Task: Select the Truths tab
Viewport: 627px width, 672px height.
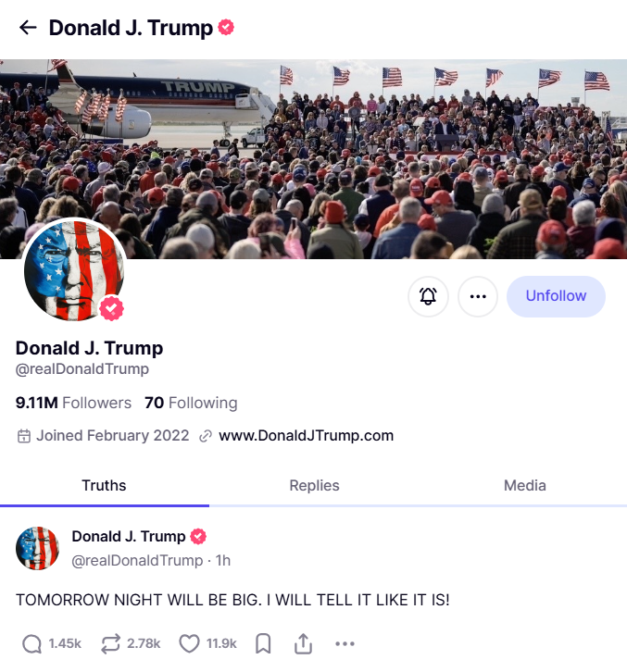Action: 105,486
